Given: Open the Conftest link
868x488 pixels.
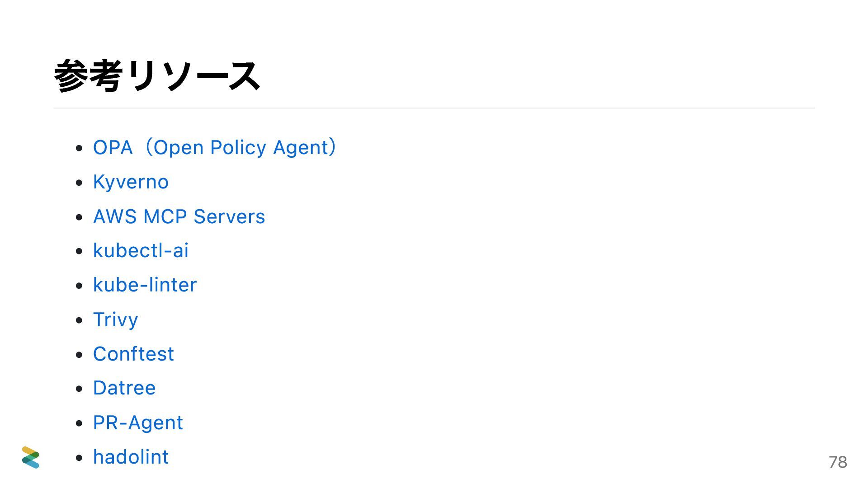Looking at the screenshot, I should (x=133, y=354).
